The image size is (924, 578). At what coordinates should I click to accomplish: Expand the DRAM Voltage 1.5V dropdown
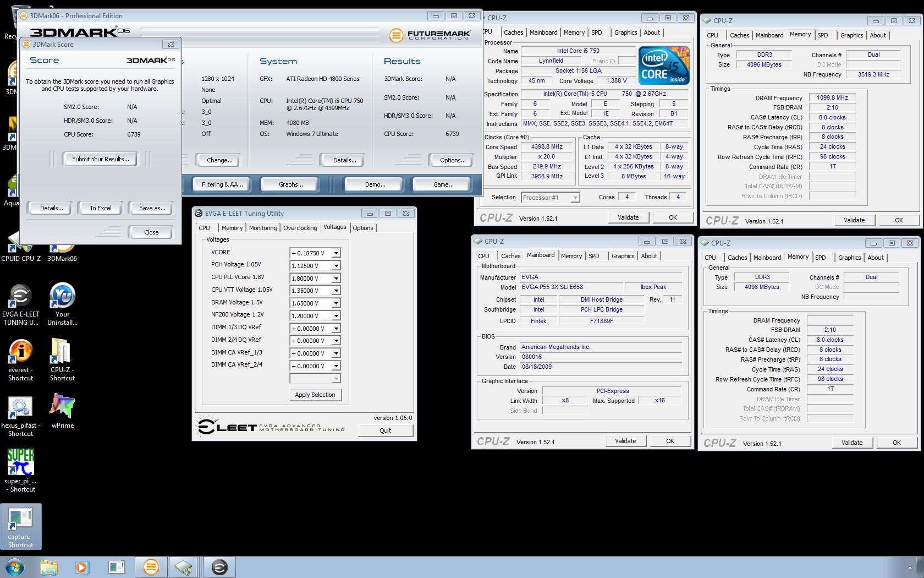tap(336, 303)
